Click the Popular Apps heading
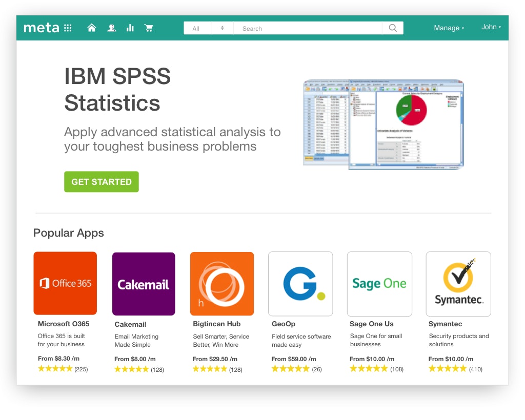The width and height of the screenshot is (525, 420). (x=69, y=233)
